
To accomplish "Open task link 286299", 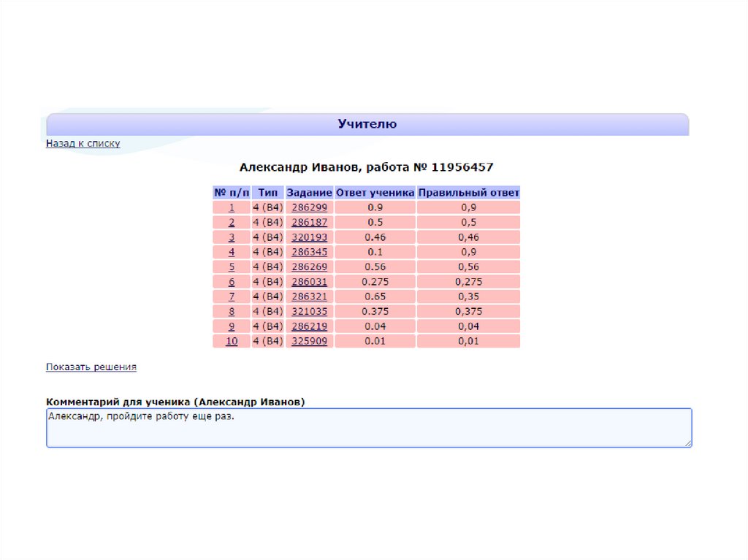I will 309,207.
